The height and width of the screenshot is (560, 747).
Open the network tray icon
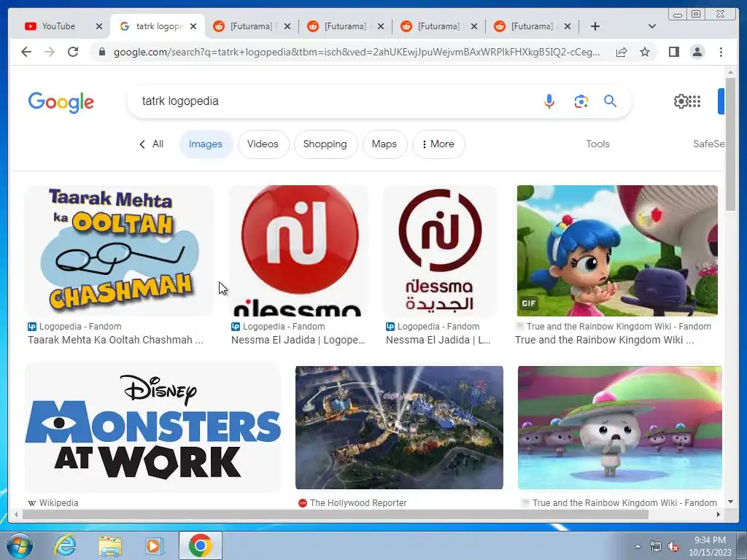point(656,547)
